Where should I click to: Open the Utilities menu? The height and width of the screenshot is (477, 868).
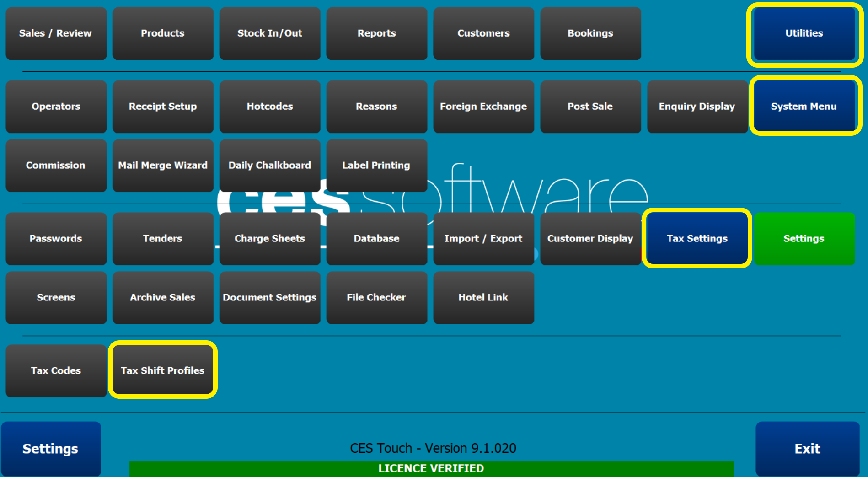(804, 33)
